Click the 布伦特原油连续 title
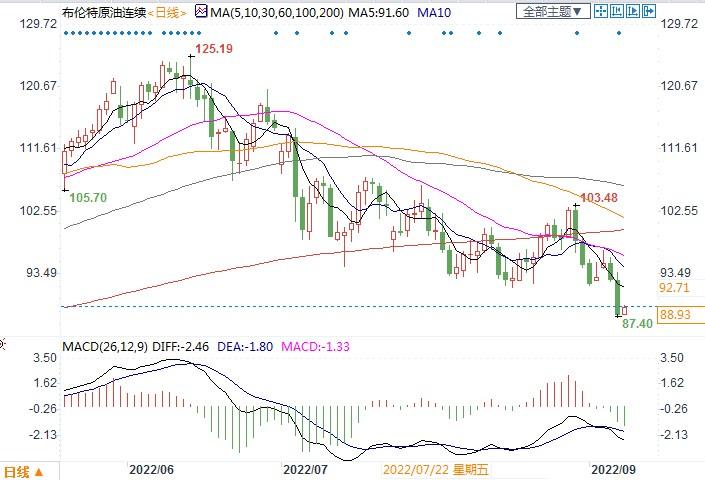Screen dimensions: 705x480 (104, 13)
